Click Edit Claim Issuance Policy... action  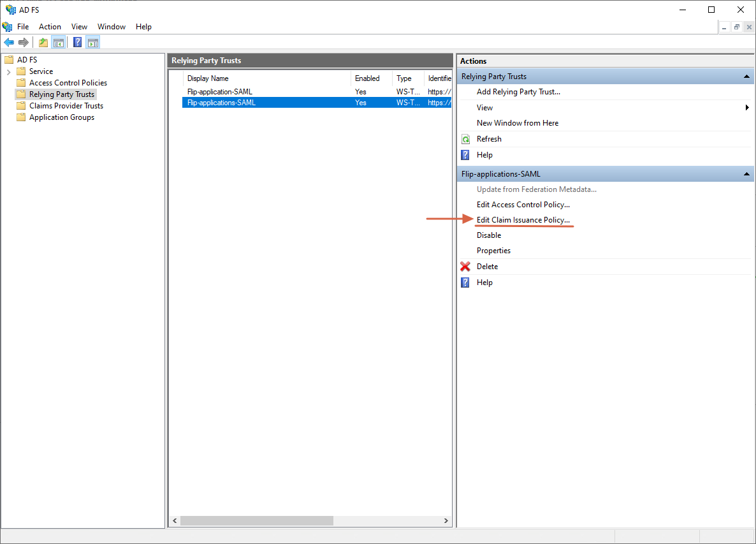pyautogui.click(x=523, y=220)
